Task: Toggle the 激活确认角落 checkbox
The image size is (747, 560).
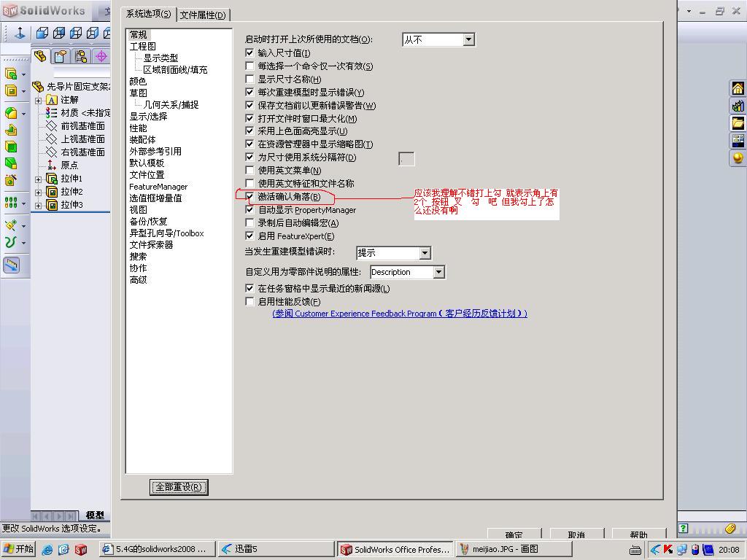Action: coord(249,196)
